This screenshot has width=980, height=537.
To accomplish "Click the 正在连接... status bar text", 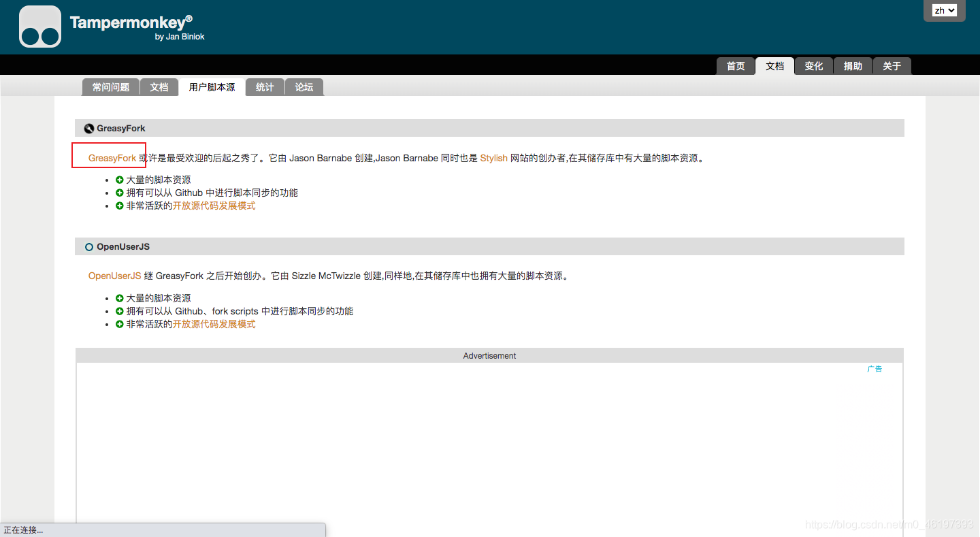I will point(24,530).
